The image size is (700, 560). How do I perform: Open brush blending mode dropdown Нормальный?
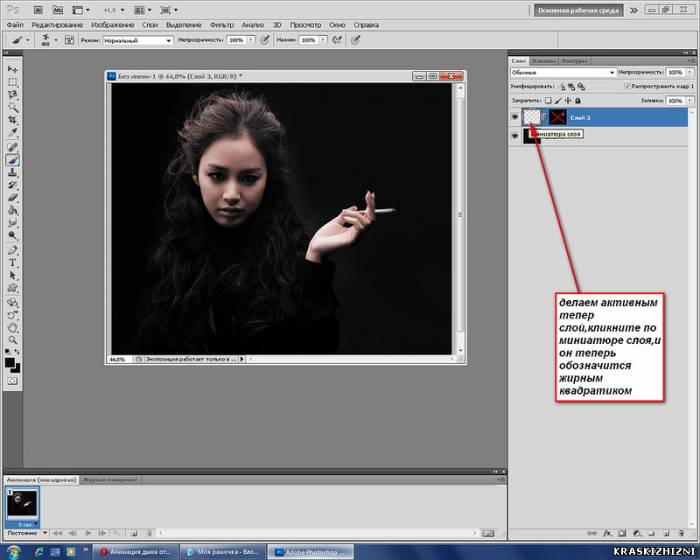point(138,40)
